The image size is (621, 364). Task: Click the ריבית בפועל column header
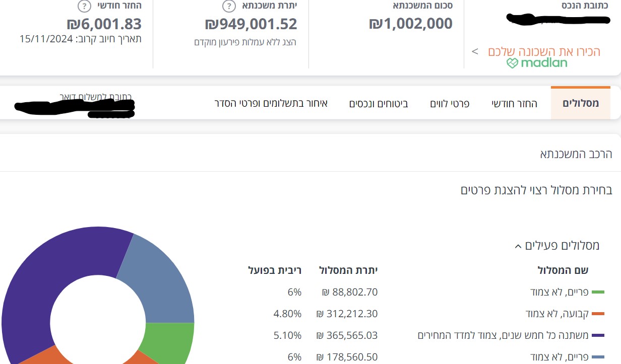[x=275, y=270]
